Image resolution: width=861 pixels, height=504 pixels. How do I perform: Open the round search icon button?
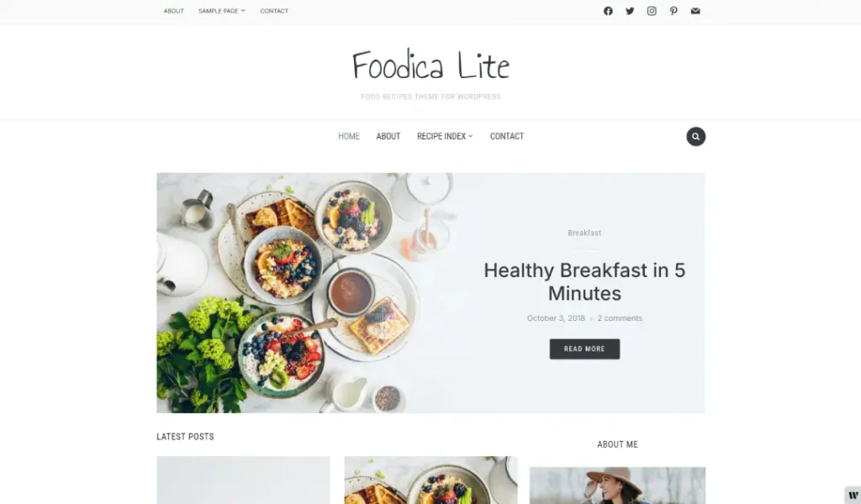(x=695, y=137)
